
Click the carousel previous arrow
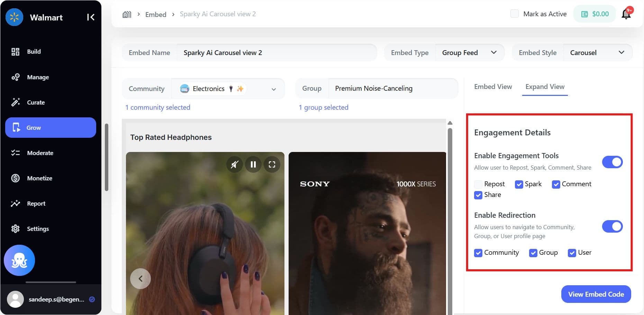pyautogui.click(x=140, y=279)
